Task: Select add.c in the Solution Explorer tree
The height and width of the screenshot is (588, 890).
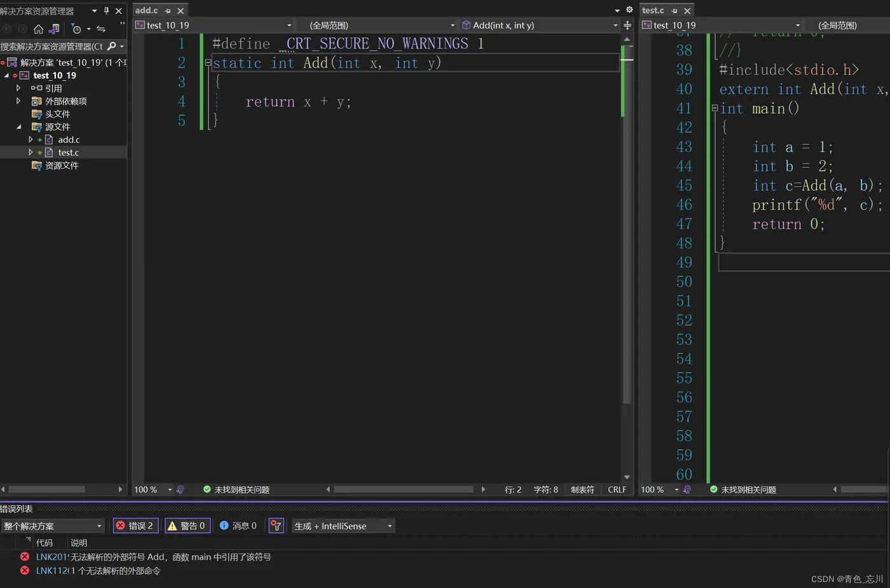Action: 69,140
